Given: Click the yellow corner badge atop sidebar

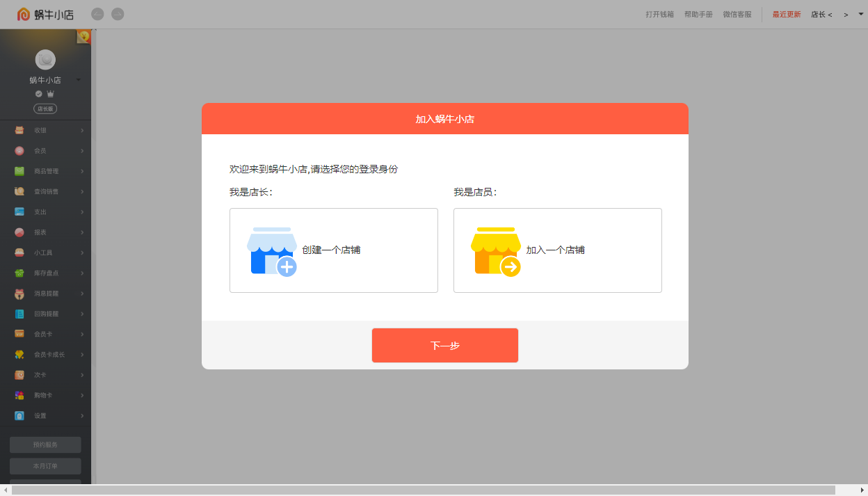Looking at the screenshot, I should coord(84,36).
